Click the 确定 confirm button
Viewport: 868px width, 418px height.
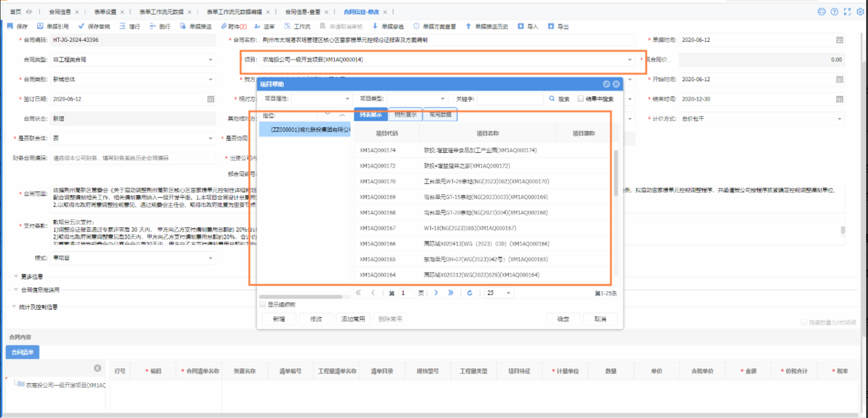coord(563,319)
